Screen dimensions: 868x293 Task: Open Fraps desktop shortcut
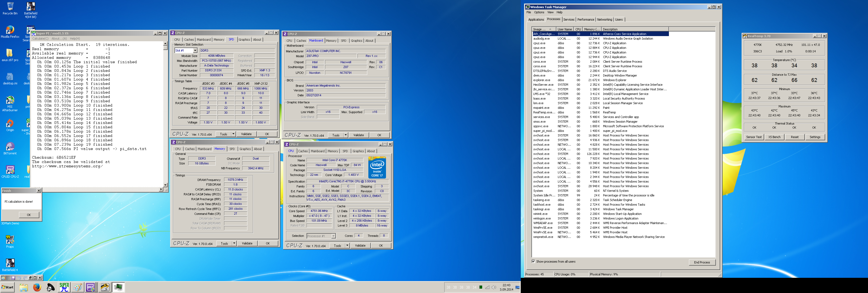(10, 241)
